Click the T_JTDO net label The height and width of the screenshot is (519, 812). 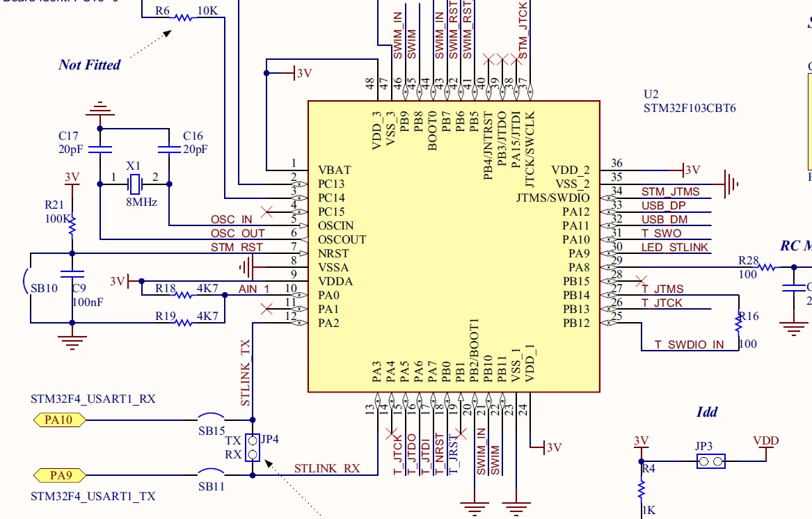click(x=412, y=455)
